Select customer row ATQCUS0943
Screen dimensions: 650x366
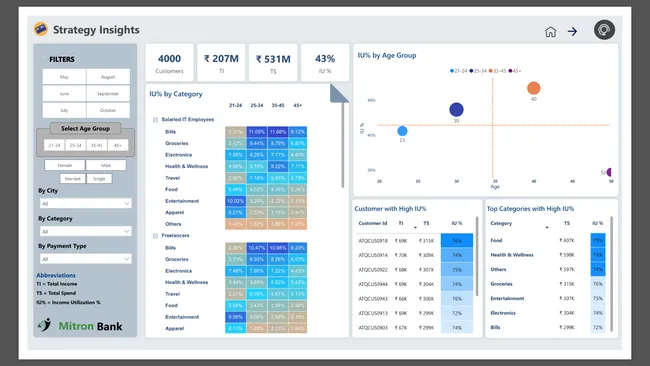point(415,298)
